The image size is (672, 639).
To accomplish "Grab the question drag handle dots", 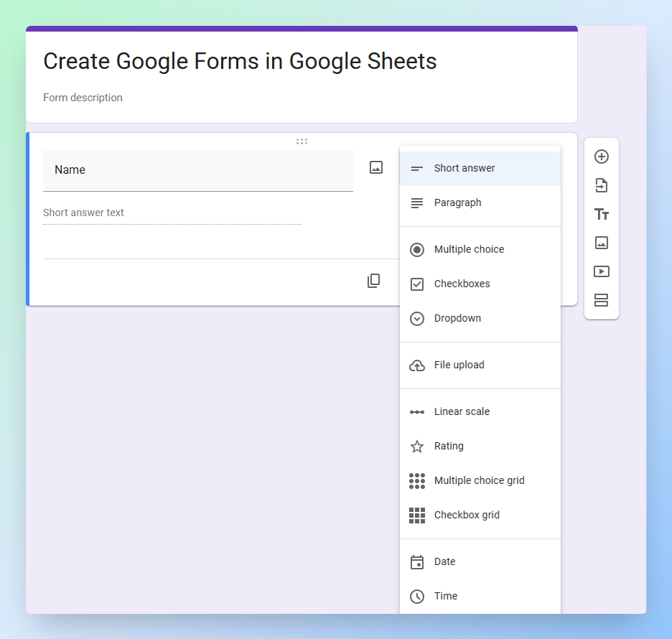I will [302, 141].
